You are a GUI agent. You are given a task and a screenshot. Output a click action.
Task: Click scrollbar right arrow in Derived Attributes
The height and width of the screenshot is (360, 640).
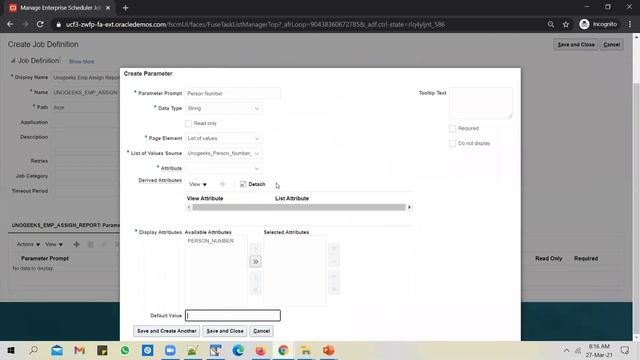pos(409,207)
